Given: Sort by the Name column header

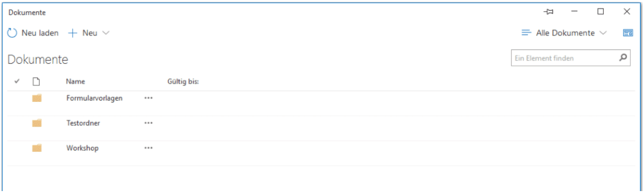Looking at the screenshot, I should point(76,82).
